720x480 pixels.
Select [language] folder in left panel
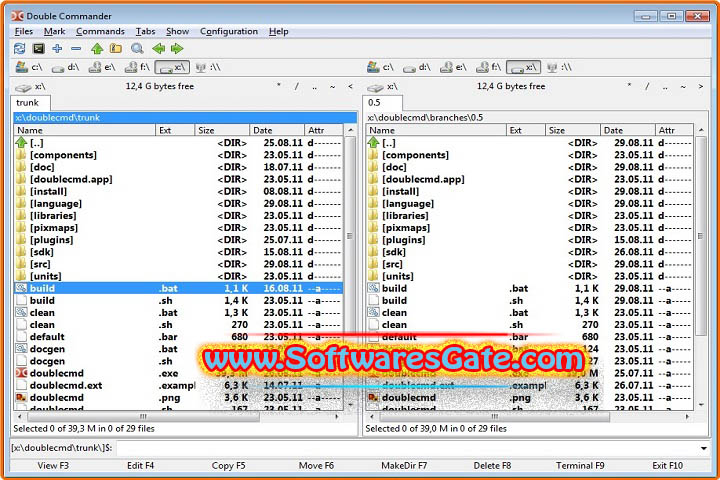pos(179,203)
